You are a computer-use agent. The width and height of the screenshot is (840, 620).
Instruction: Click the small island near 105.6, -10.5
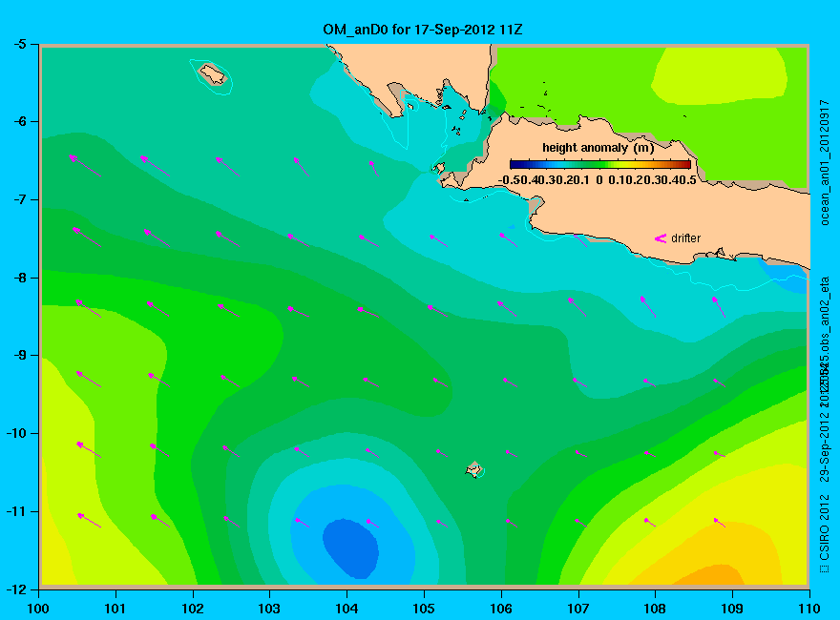pos(474,469)
